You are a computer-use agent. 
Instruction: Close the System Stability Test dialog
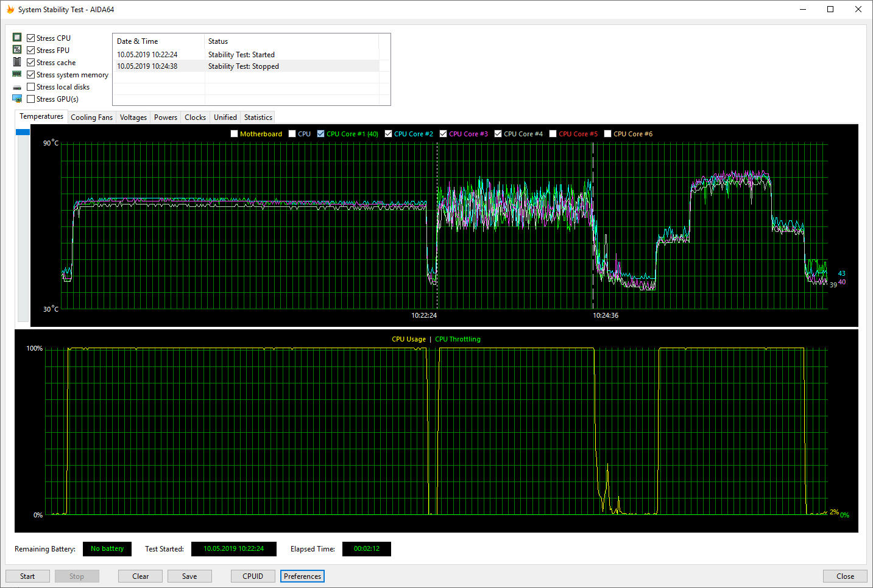(x=845, y=576)
